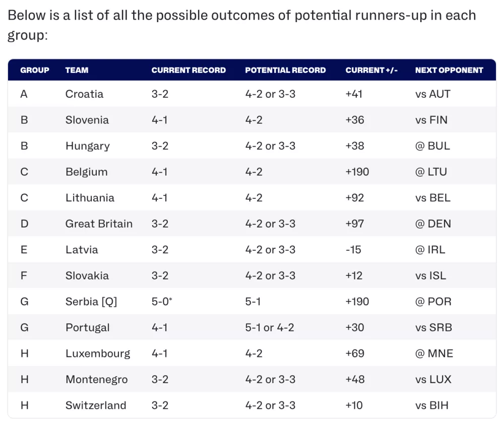Select the Switzerland team row

tap(251, 405)
